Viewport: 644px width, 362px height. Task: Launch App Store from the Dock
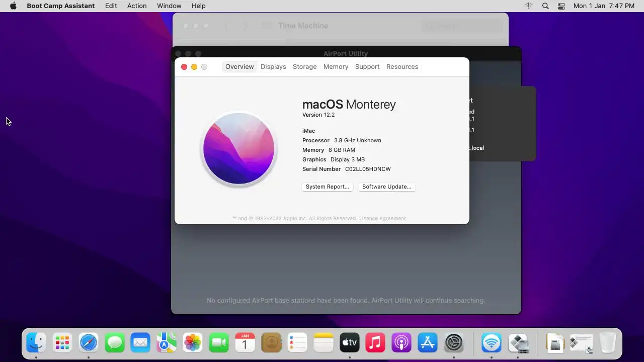[x=428, y=343]
